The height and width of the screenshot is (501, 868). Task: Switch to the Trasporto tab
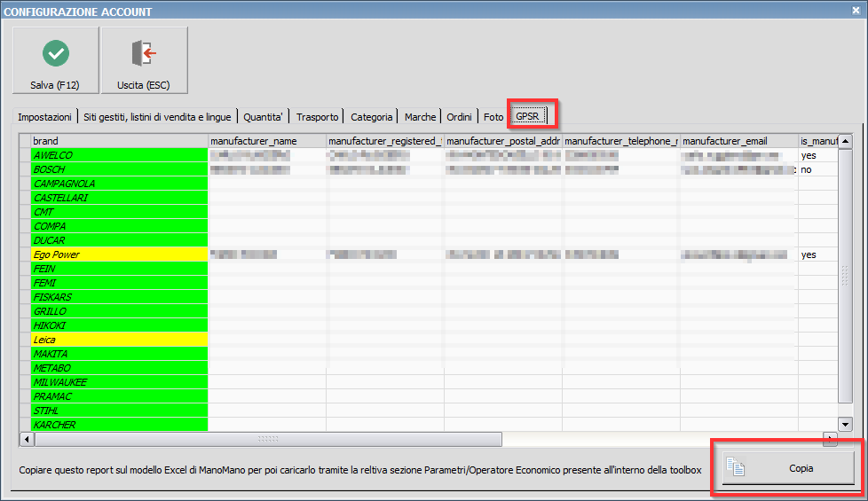[x=317, y=117]
